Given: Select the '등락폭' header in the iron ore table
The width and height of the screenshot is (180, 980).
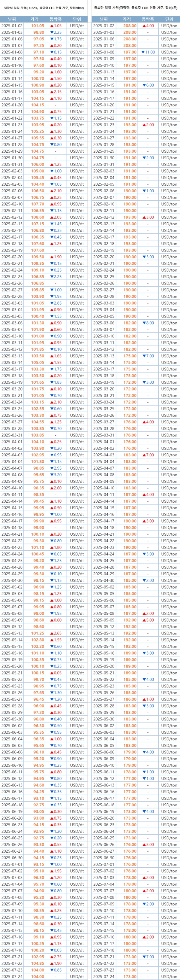Looking at the screenshot, I should (x=56, y=19).
